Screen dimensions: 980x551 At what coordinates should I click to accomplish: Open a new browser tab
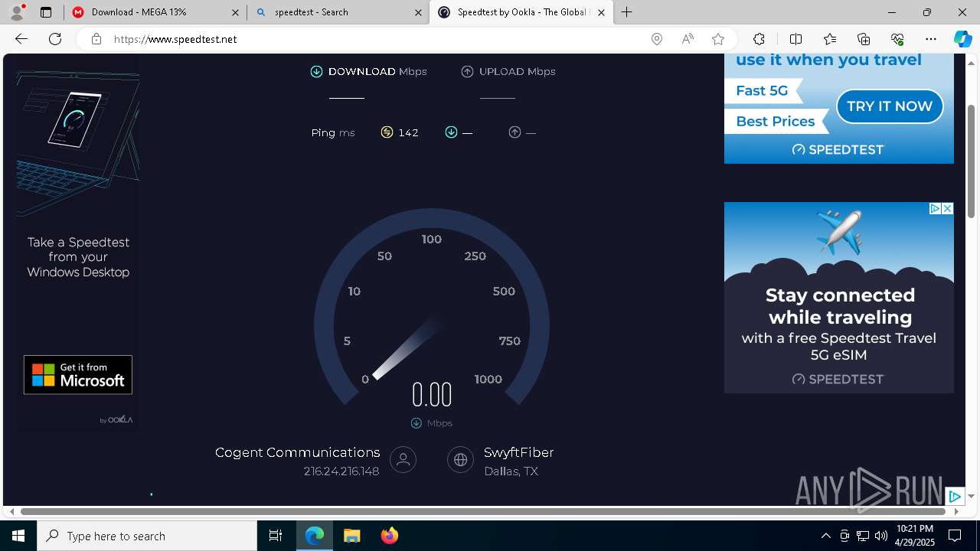click(x=627, y=12)
